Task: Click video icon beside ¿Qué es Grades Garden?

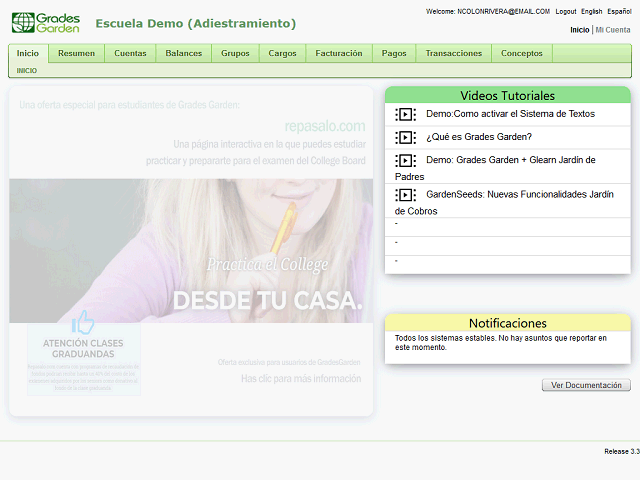Action: 405,137
